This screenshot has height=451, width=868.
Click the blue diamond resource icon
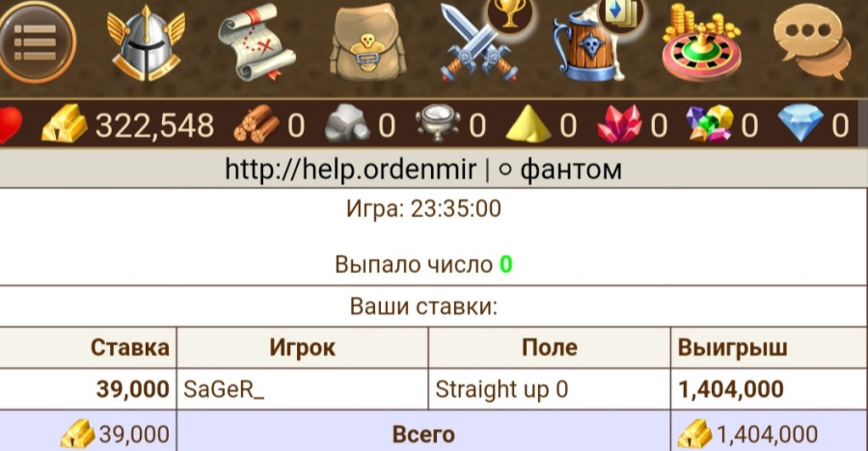click(x=800, y=124)
